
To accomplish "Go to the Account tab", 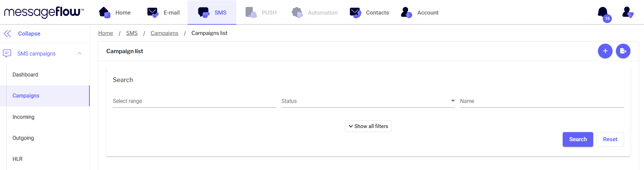I will 420,13.
